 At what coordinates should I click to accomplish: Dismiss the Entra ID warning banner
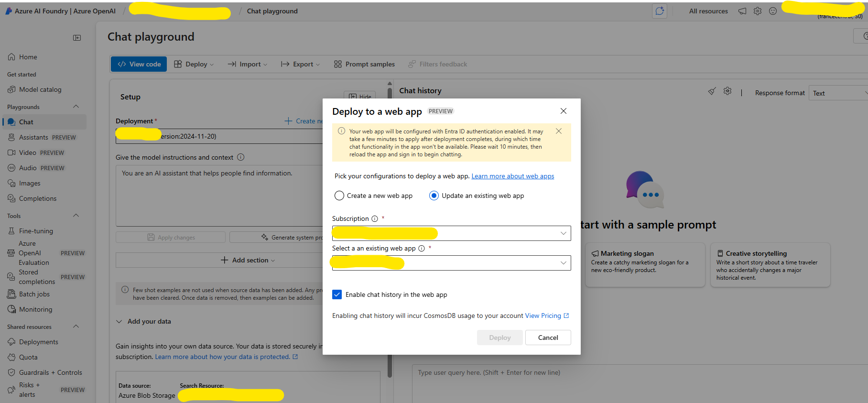click(559, 131)
